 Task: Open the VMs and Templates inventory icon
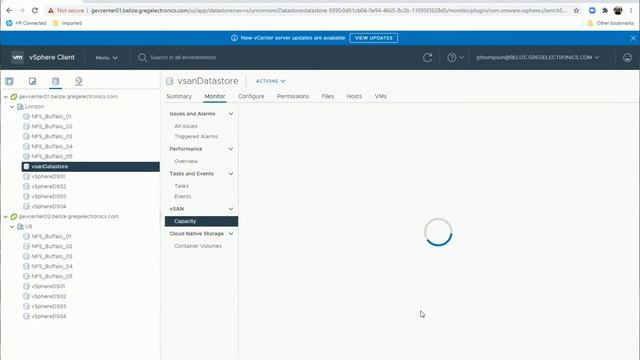[33, 81]
